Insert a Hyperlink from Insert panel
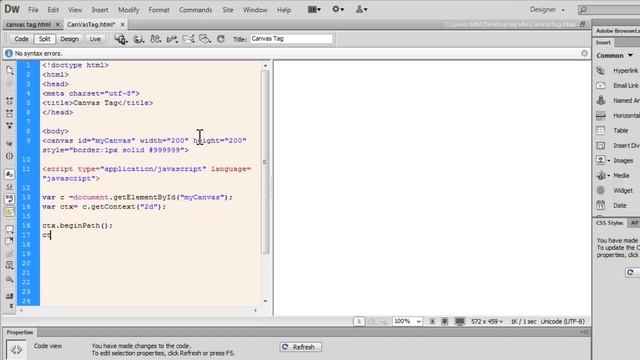 [x=618, y=71]
